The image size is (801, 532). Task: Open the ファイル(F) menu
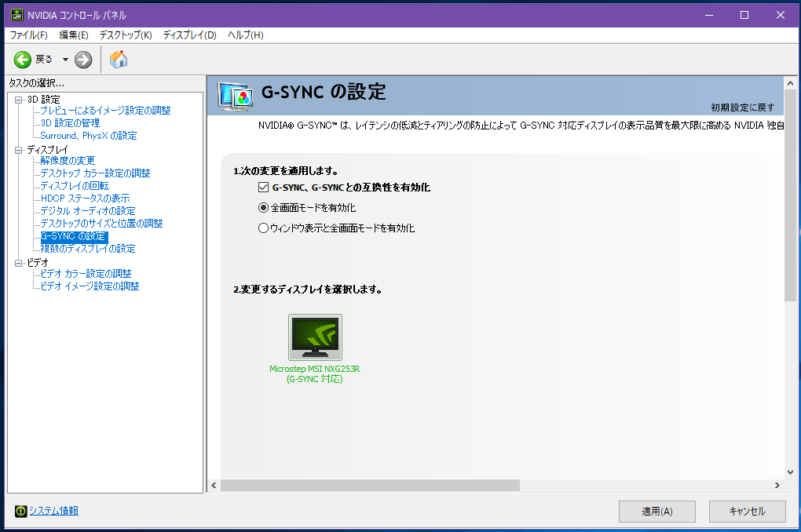click(x=29, y=35)
